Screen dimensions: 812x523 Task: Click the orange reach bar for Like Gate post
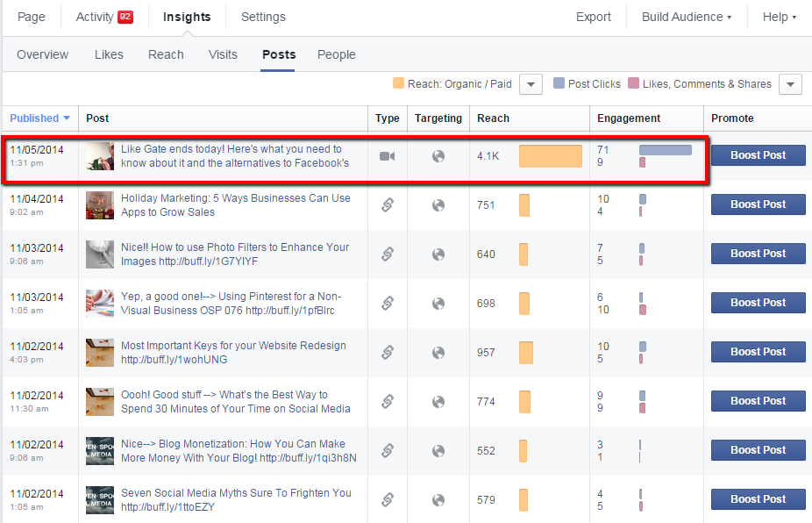(550, 156)
